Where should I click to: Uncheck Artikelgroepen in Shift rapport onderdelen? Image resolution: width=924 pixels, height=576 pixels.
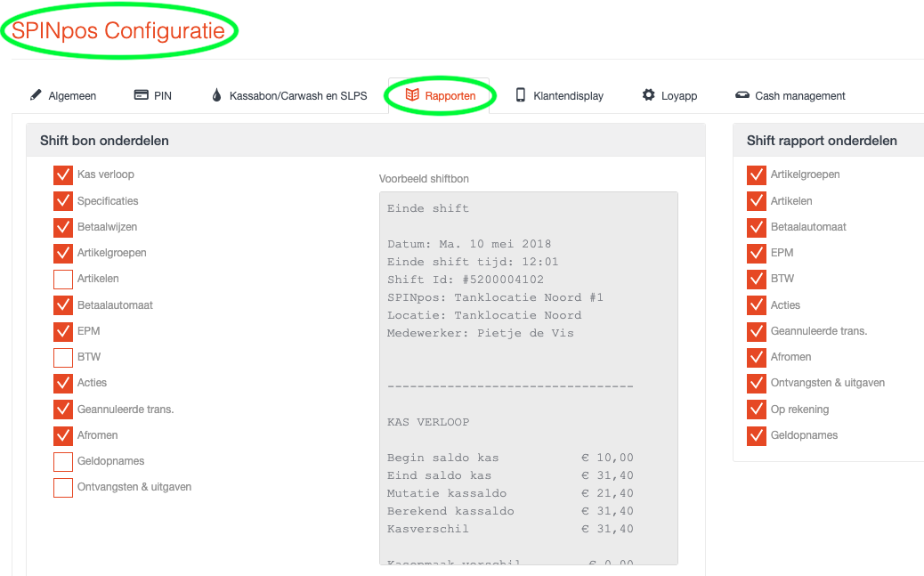pos(757,175)
